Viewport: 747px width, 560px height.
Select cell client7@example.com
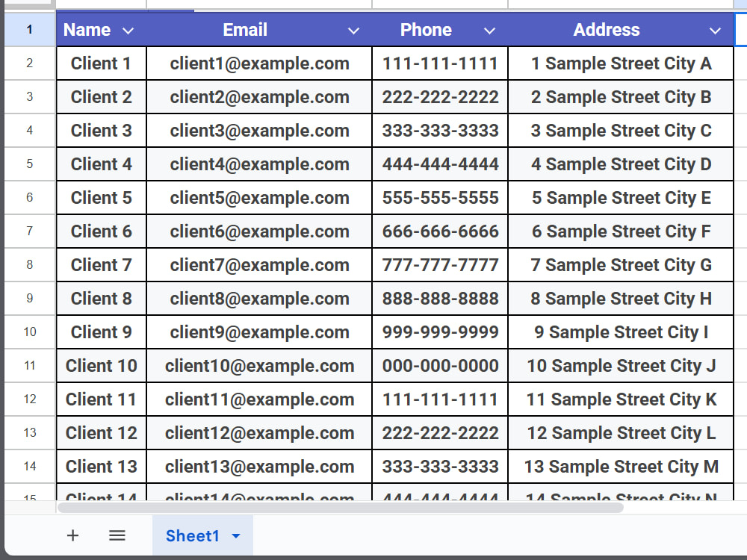pyautogui.click(x=259, y=265)
